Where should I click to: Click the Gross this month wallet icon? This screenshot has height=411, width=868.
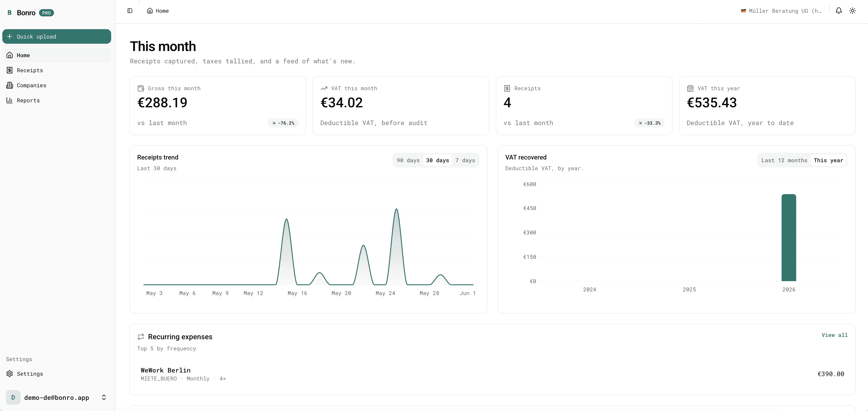pos(141,88)
